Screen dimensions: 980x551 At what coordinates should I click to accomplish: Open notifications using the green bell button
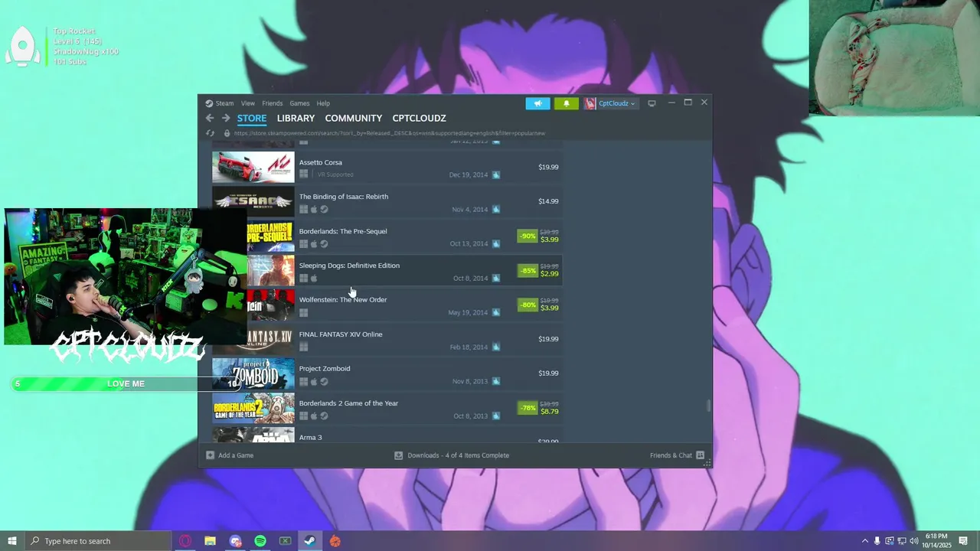point(567,103)
